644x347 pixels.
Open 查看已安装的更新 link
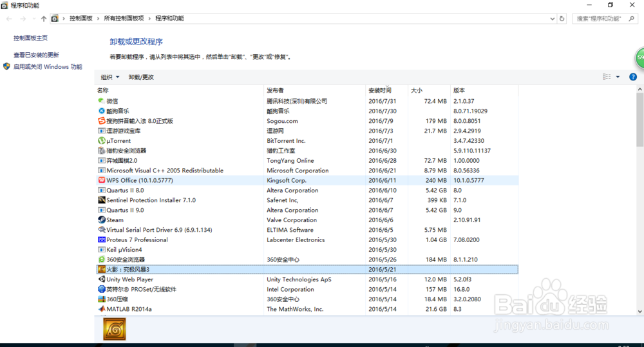point(36,55)
